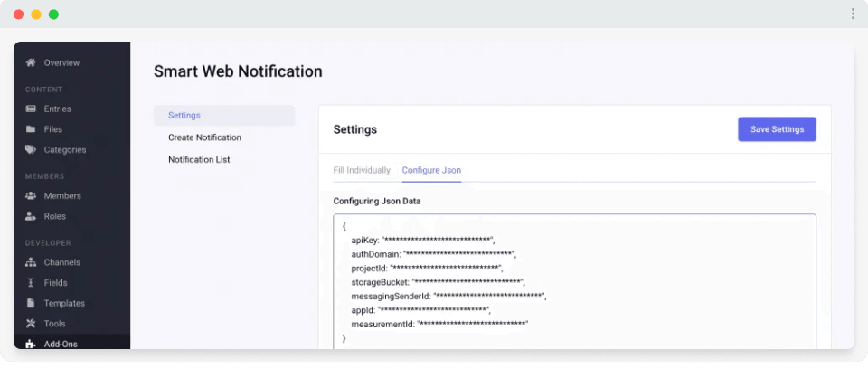Screen dimensions: 868x369
Task: Select the Categories tags icon
Action: pos(31,150)
